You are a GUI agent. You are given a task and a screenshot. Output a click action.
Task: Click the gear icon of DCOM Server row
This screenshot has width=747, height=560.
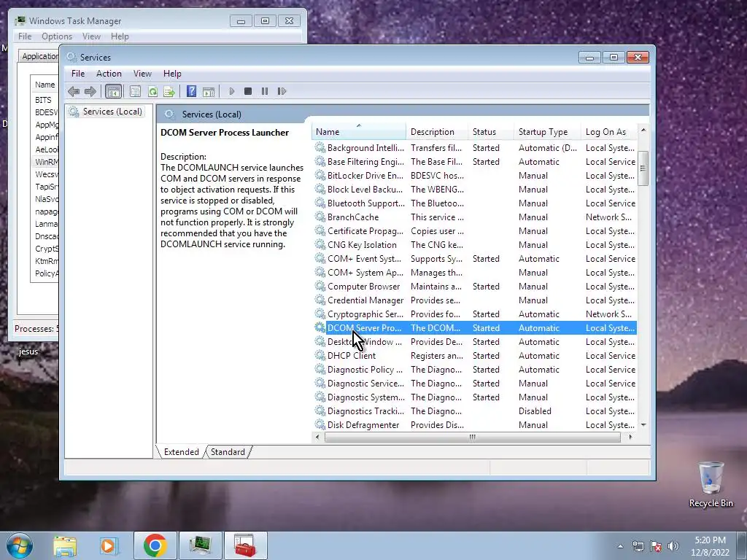pos(320,327)
